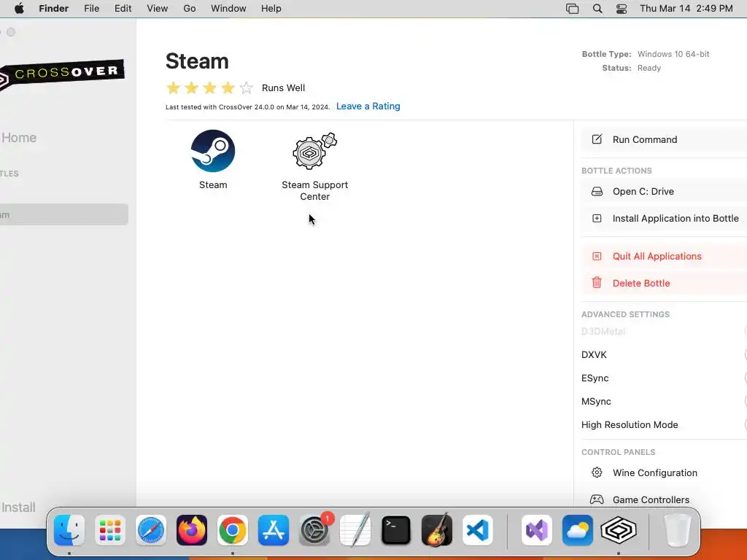Click the Install Application plus icon

[x=597, y=219]
